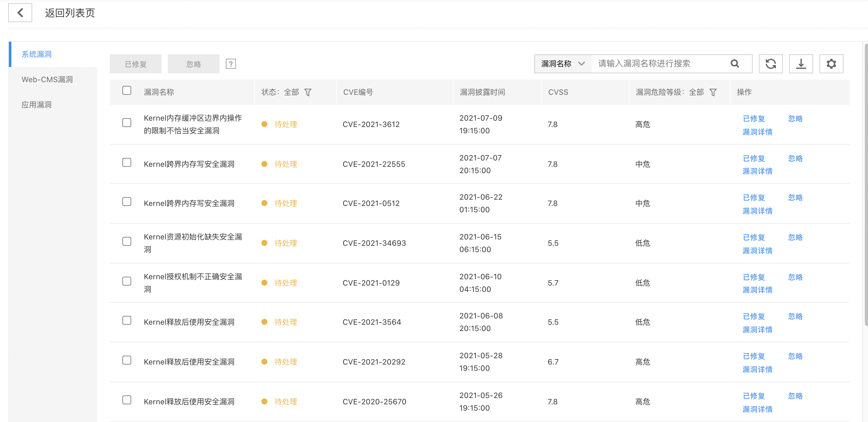Click the vulnerability name search input field

pos(657,64)
